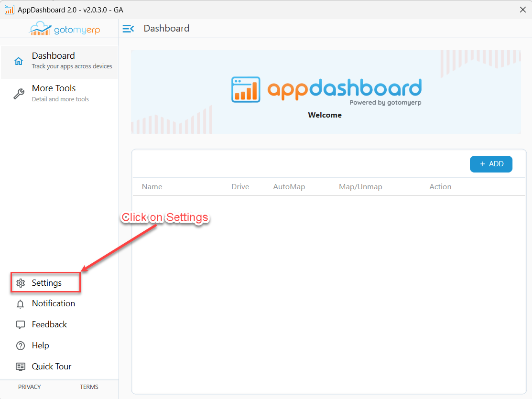Open the PRIVACY link
The width and height of the screenshot is (532, 399).
tap(30, 387)
